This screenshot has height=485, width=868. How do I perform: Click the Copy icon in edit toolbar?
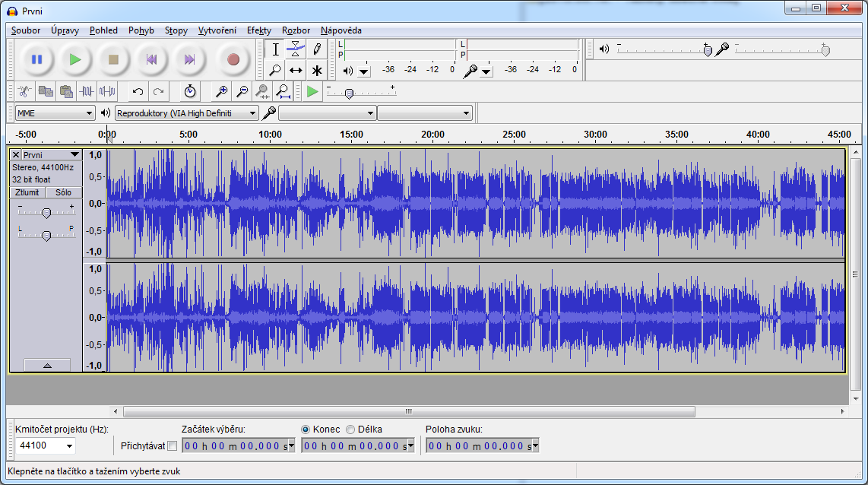pyautogui.click(x=46, y=91)
